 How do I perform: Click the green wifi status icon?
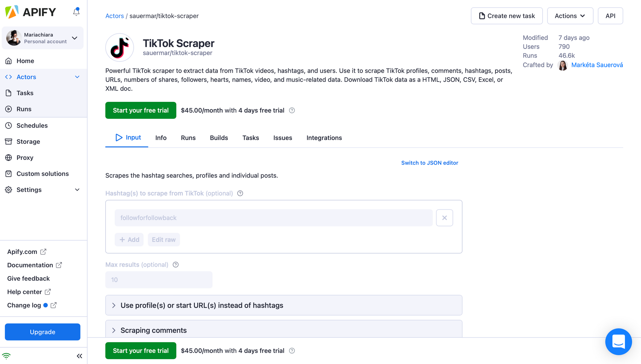pos(6,356)
